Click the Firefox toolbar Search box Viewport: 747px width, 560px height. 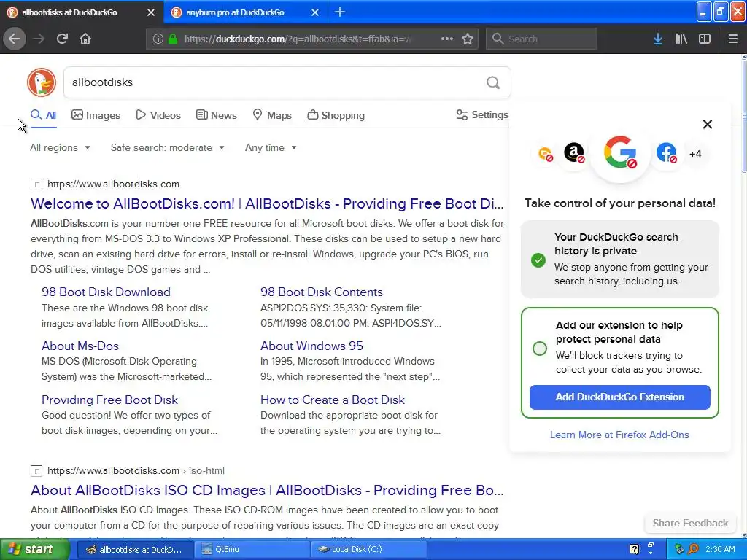tap(541, 39)
